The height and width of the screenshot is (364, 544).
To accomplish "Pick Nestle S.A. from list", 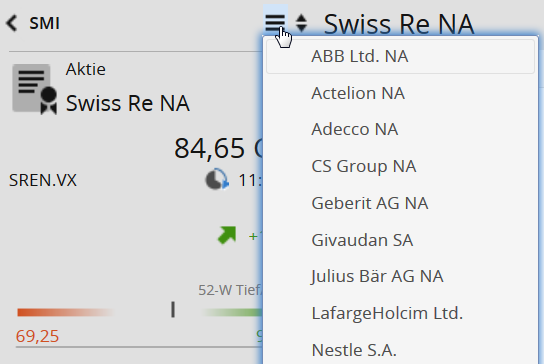I will [x=400, y=350].
